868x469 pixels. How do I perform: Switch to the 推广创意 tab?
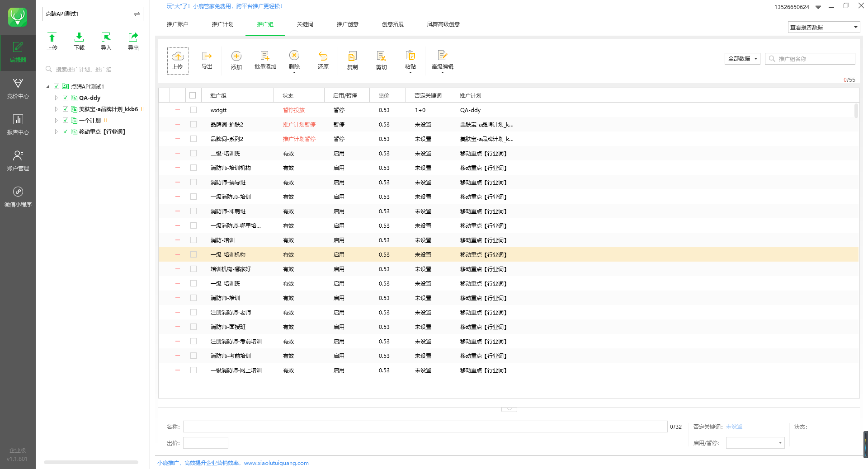pos(347,24)
